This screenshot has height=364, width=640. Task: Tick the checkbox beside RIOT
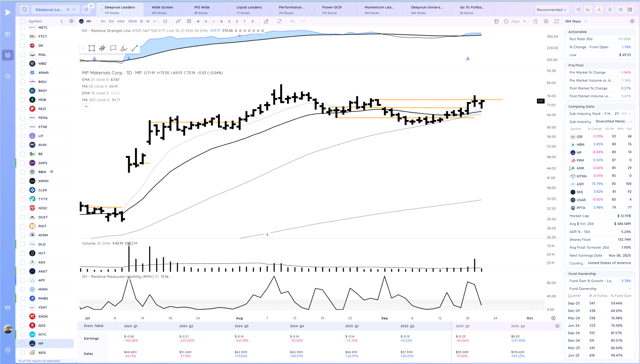(x=22, y=226)
